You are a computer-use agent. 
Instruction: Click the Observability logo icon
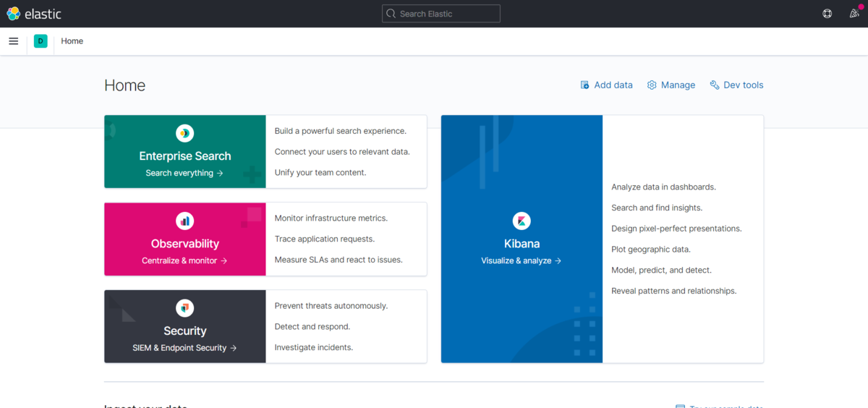185,221
